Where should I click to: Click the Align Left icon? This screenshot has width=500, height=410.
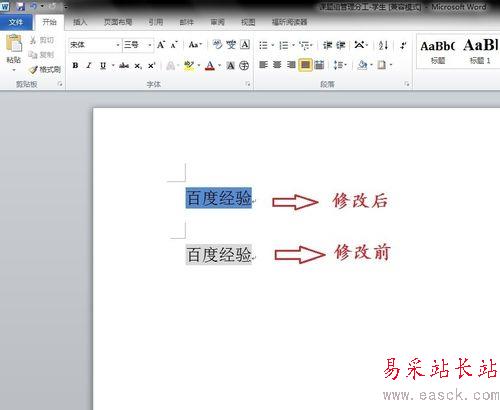tap(264, 65)
